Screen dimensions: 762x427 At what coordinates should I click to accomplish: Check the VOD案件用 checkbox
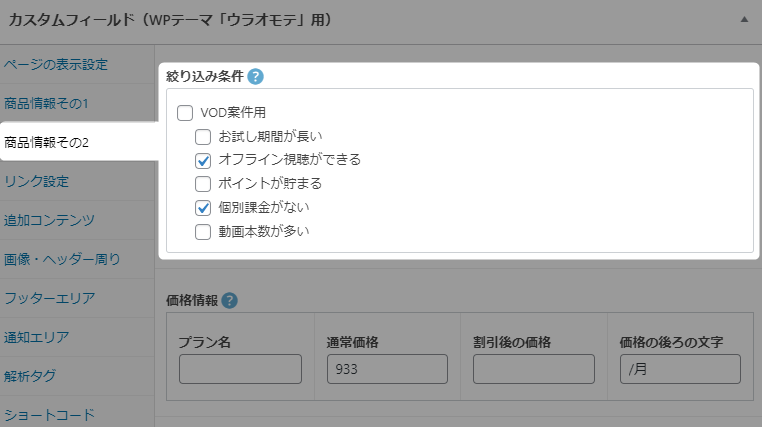[x=185, y=113]
